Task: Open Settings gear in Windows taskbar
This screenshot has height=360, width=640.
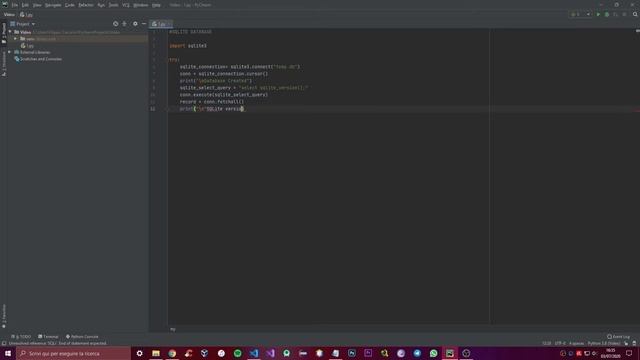Action: point(140,353)
